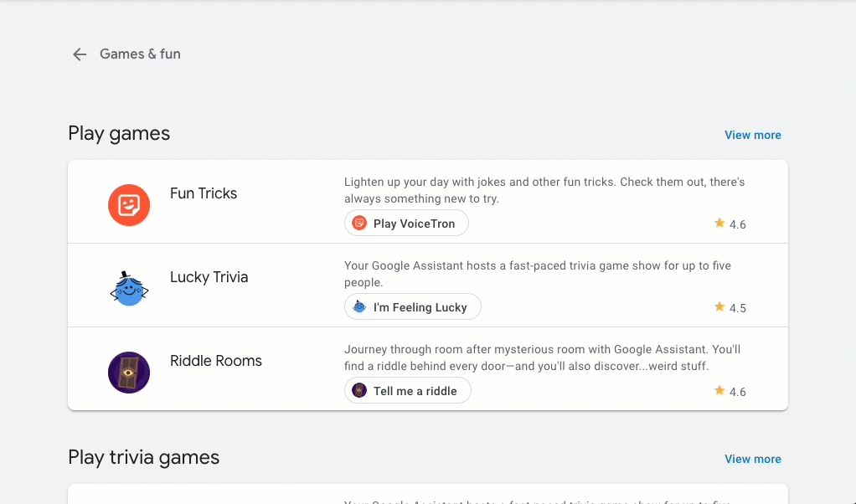Click the Fun Tricks description about jokes
The image size is (856, 504).
point(544,190)
